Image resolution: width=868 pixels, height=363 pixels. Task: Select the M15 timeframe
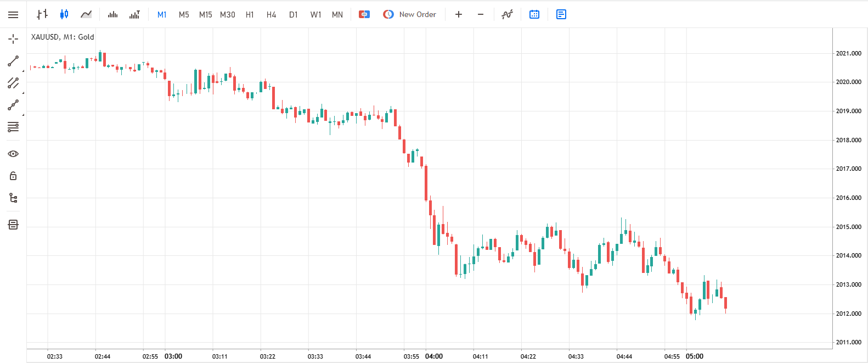tap(206, 15)
